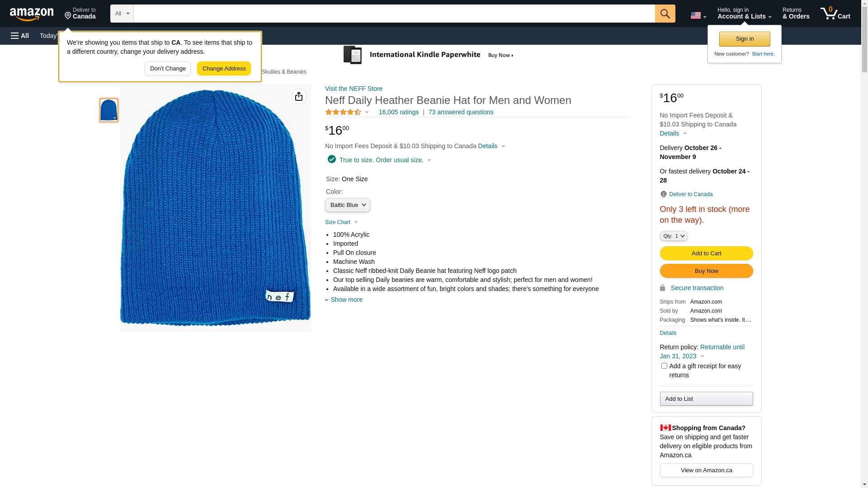The width and height of the screenshot is (868, 488).
Task: Open the All search category dropdown
Action: point(122,14)
